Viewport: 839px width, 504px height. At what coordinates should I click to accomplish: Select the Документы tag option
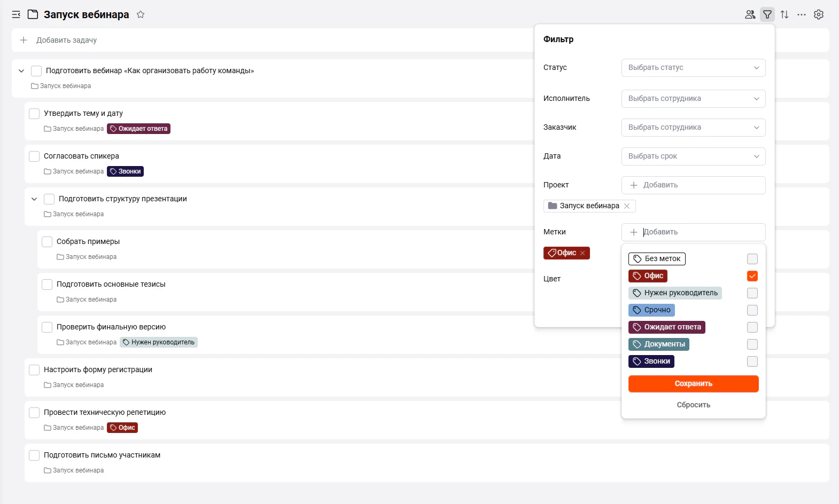(x=659, y=344)
